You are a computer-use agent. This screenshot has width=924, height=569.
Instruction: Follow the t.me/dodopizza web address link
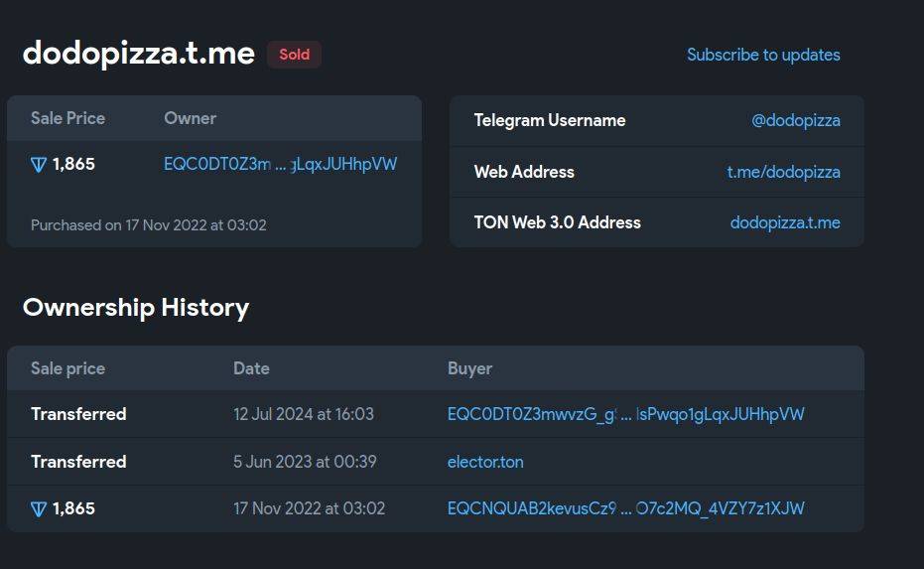click(783, 172)
